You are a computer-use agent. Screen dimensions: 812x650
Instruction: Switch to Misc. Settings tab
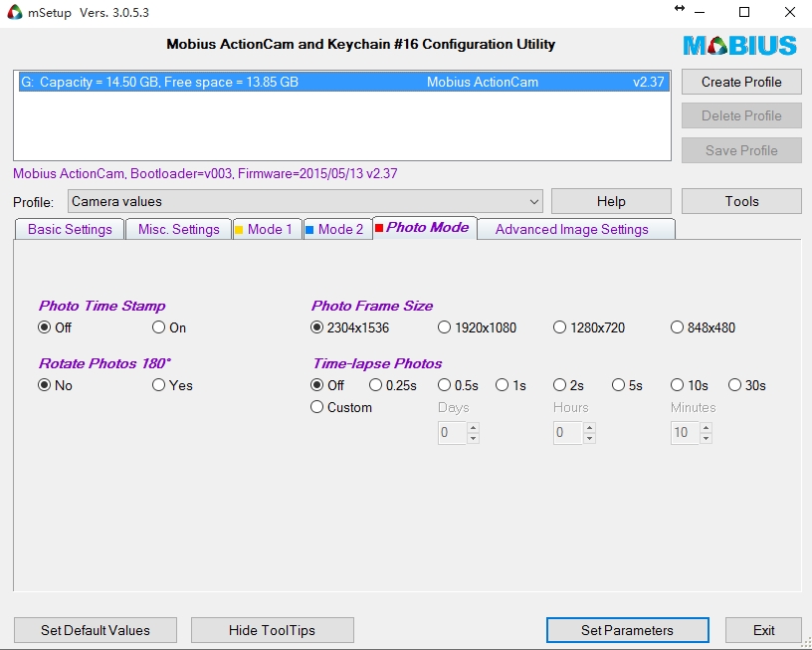(179, 230)
